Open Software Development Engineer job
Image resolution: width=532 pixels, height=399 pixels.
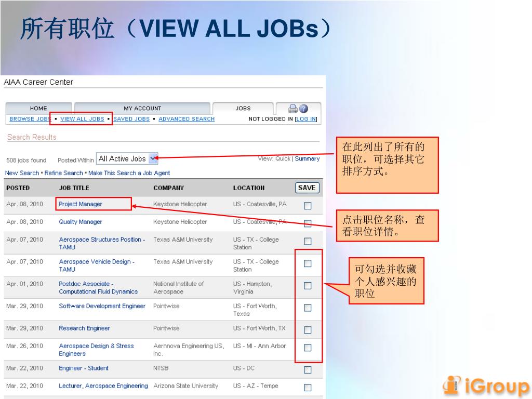(x=102, y=306)
